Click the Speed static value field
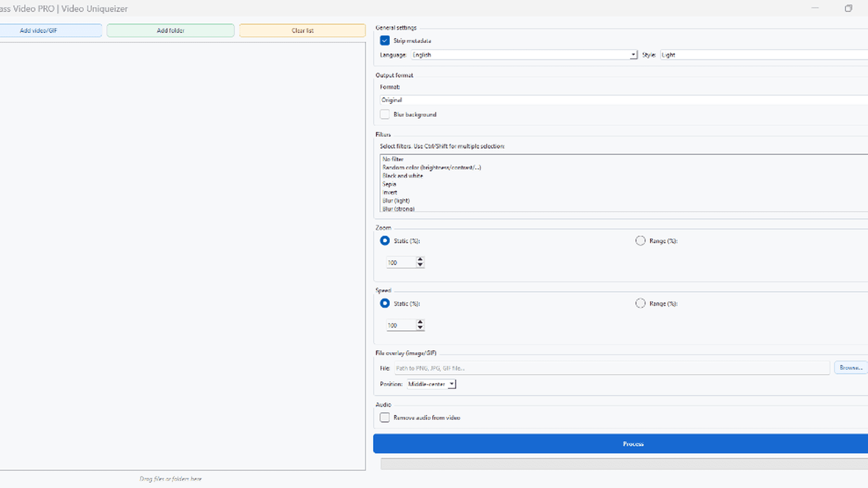This screenshot has width=868, height=488. (401, 325)
